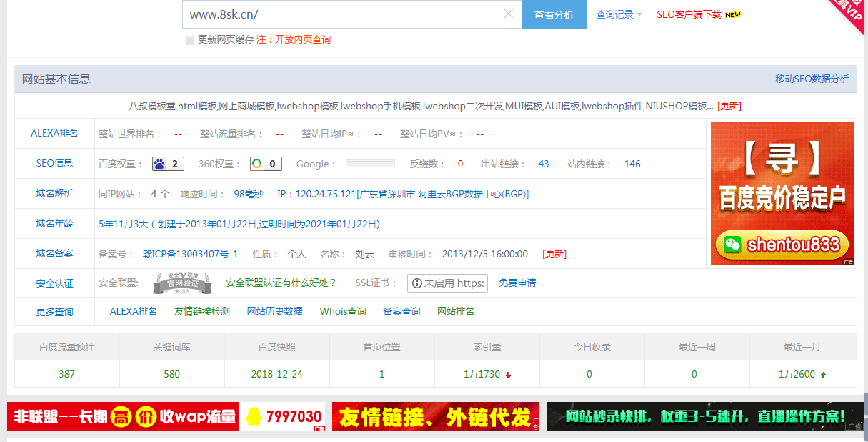Select the 域名备案 row label
Screen dimensions: 868x442
(x=54, y=254)
